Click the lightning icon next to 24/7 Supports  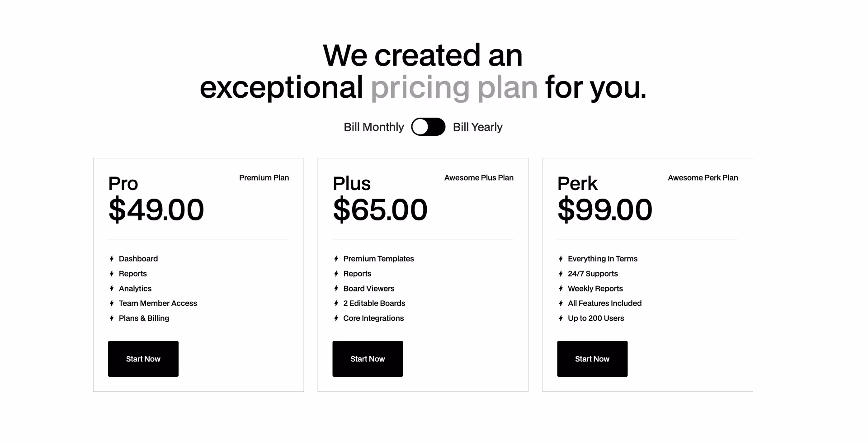click(561, 273)
